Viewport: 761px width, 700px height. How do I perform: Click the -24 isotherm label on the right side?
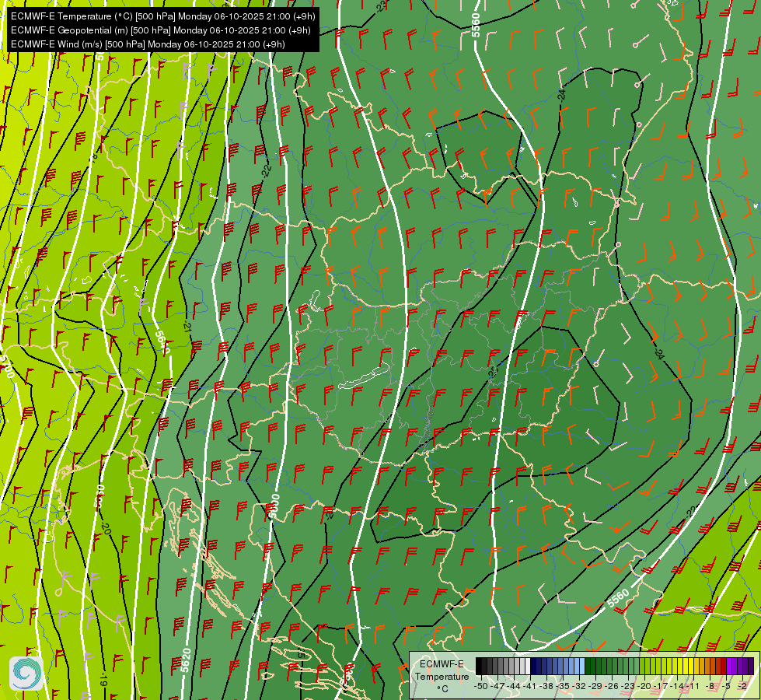(x=658, y=353)
